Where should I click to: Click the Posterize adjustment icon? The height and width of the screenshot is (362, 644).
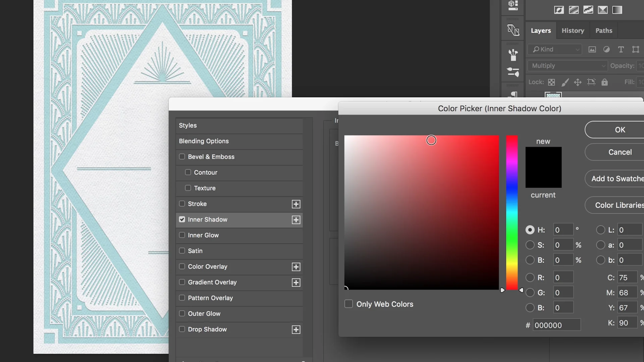pyautogui.click(x=574, y=10)
